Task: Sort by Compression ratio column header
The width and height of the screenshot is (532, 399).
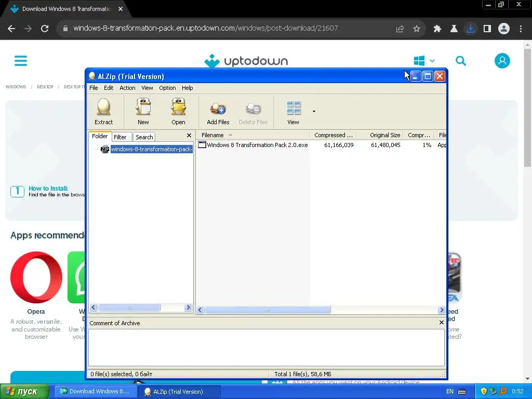Action: coord(419,135)
